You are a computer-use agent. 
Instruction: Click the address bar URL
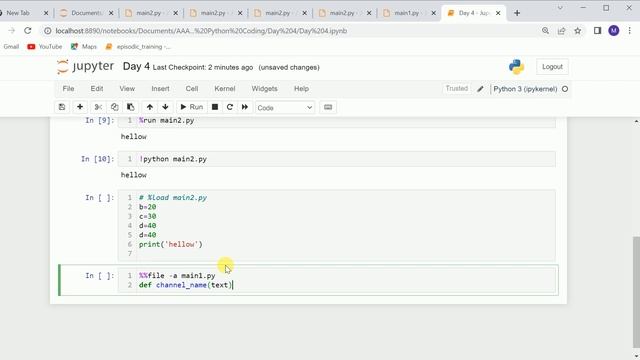[x=201, y=31]
